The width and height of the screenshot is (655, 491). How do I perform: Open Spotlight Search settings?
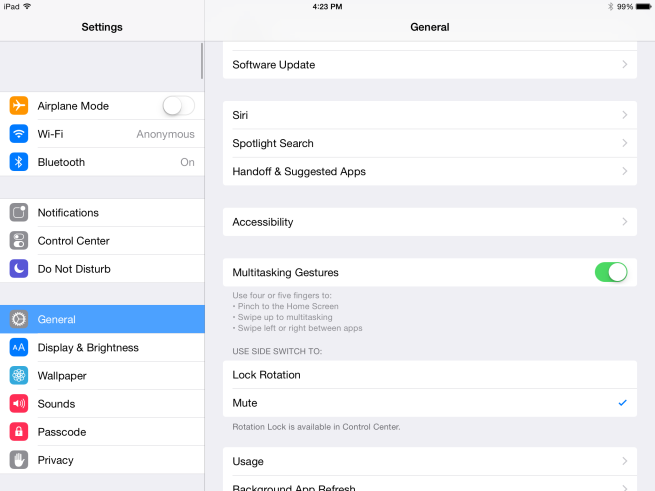click(x=429, y=144)
